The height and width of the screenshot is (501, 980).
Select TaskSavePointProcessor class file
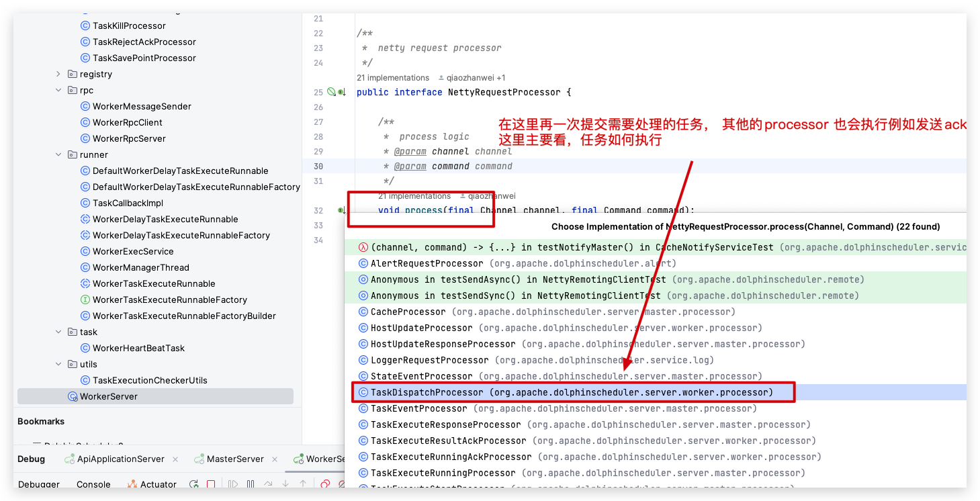(x=144, y=58)
